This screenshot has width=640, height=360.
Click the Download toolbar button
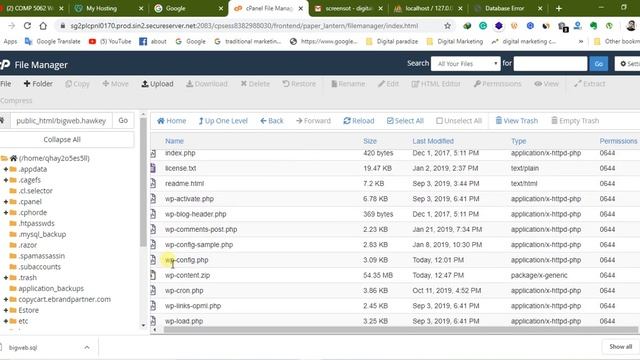(207, 84)
